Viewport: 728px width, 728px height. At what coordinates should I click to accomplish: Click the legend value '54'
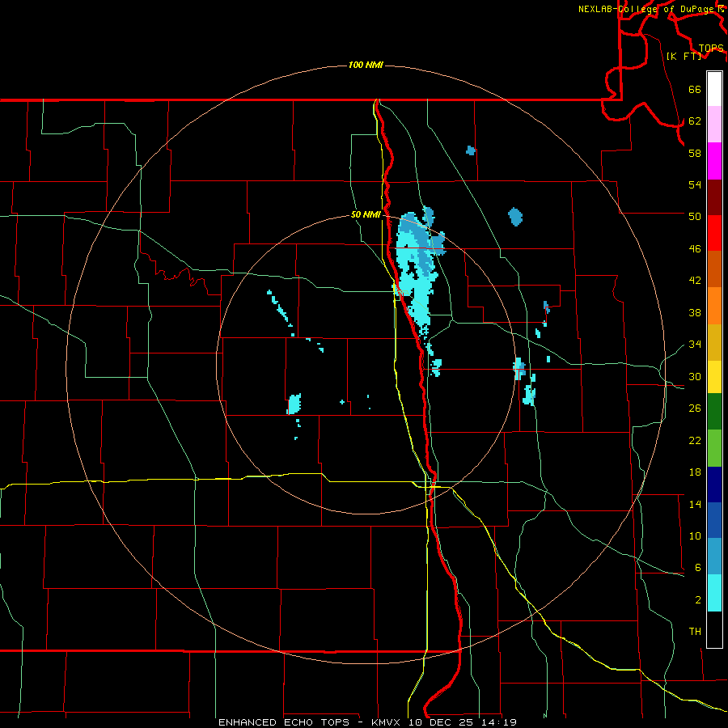tap(695, 184)
